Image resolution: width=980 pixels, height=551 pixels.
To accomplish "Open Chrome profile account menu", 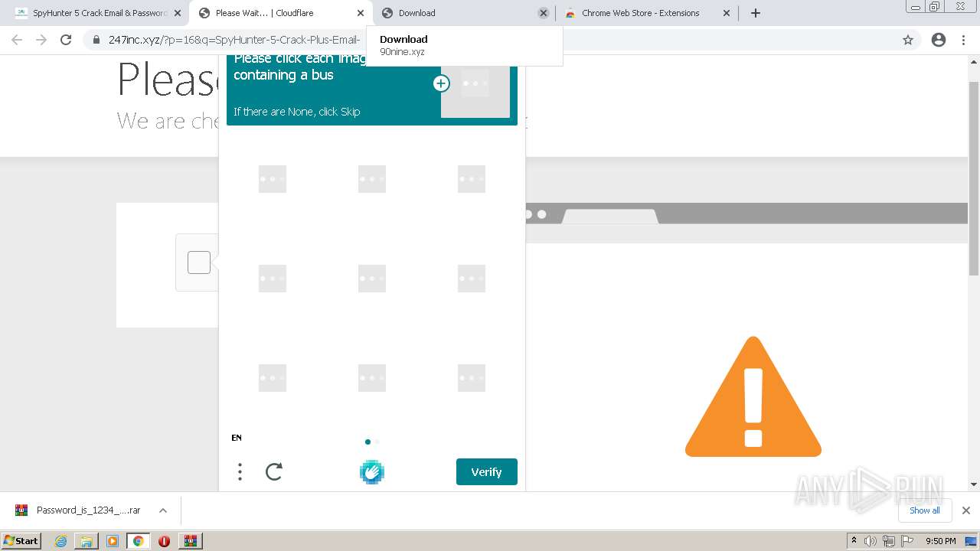I will 939,40.
